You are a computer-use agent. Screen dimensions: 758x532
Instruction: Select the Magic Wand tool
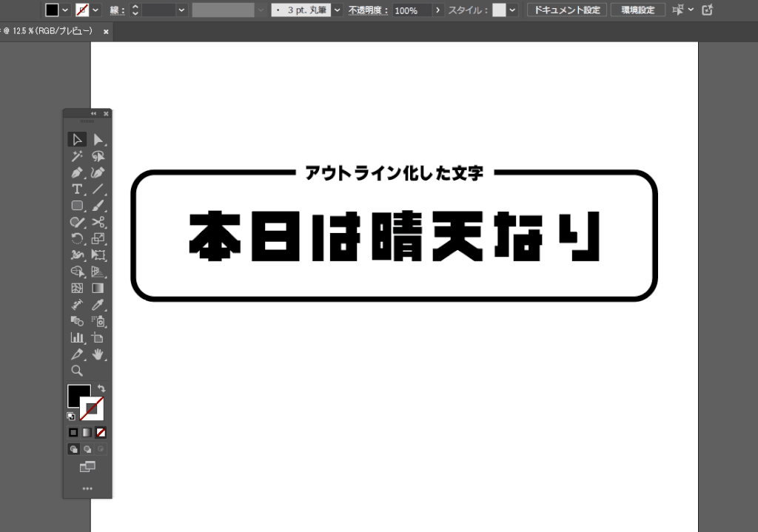[77, 156]
